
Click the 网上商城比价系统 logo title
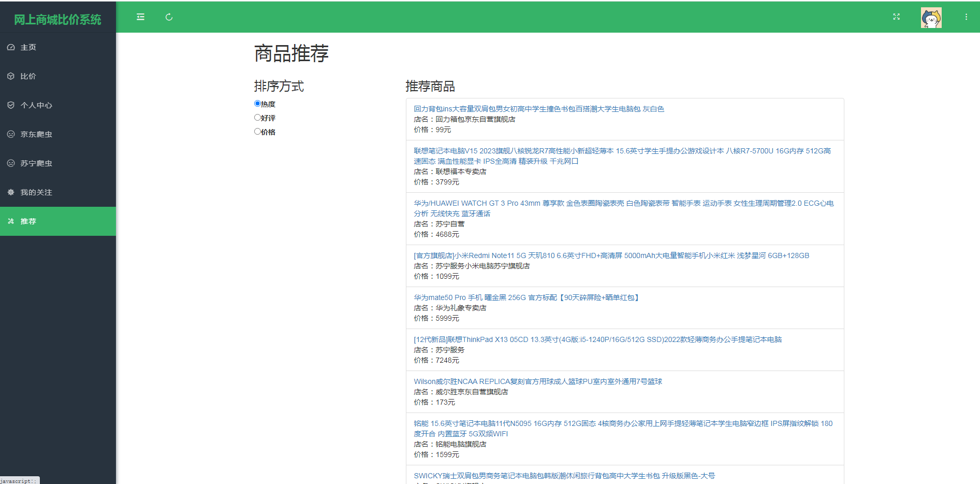(57, 20)
